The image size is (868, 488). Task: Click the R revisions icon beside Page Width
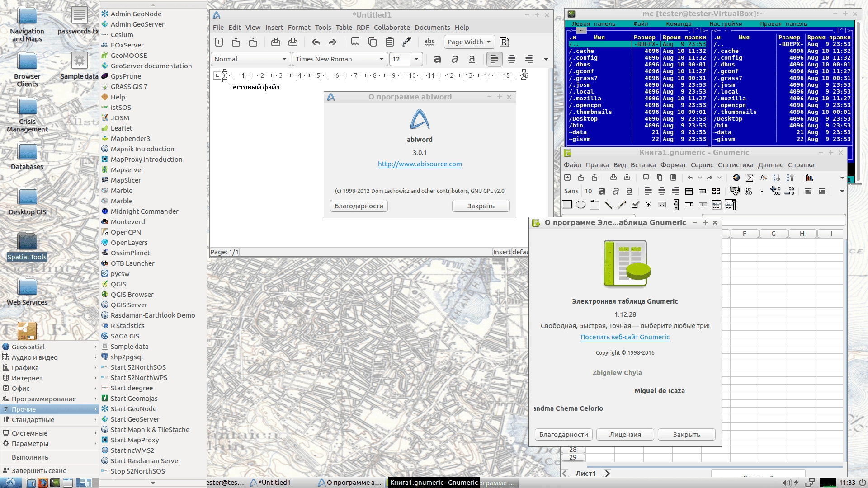click(505, 42)
